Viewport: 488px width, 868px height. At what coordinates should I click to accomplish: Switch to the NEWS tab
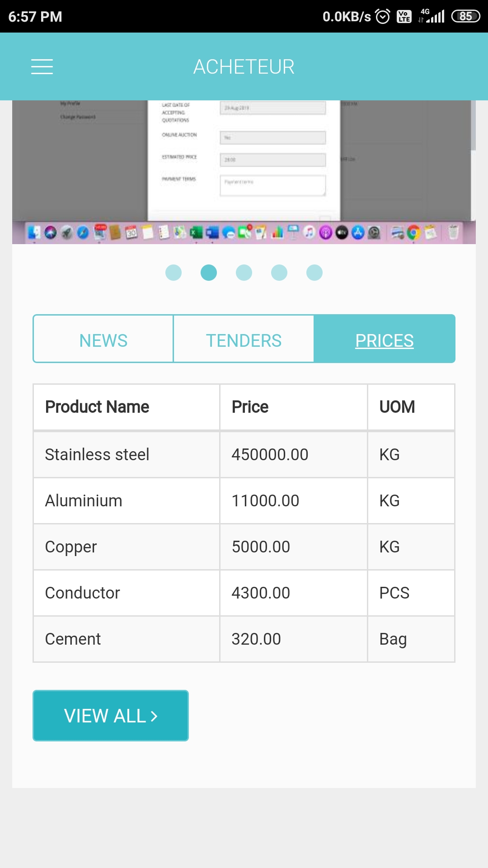[103, 340]
